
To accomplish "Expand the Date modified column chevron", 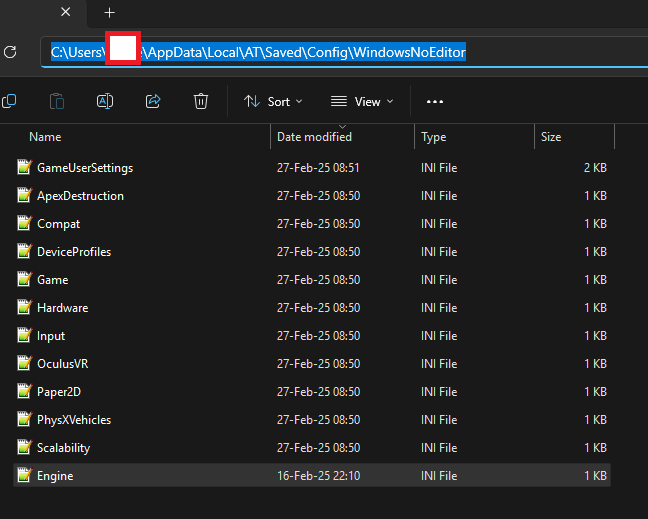I will tap(342, 127).
